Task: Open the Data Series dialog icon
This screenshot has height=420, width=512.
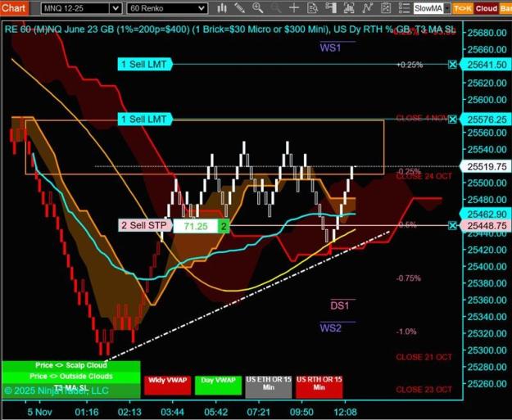Action: pos(349,8)
